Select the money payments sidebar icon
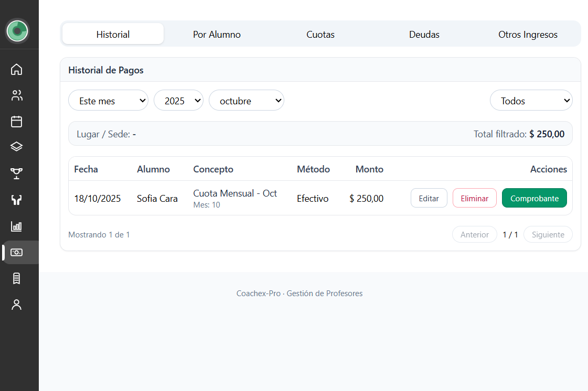Image resolution: width=588 pixels, height=391 pixels. pyautogui.click(x=17, y=253)
